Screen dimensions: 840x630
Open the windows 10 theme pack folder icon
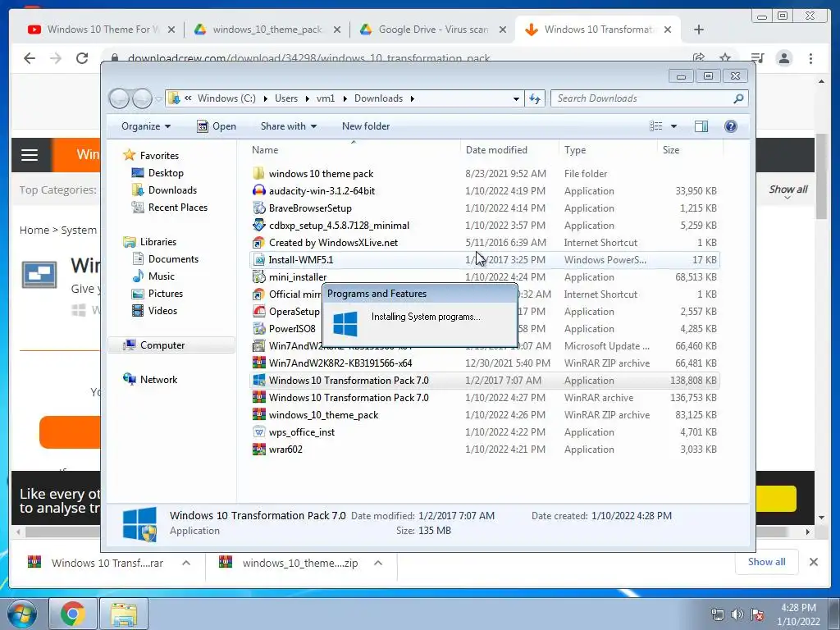258,174
